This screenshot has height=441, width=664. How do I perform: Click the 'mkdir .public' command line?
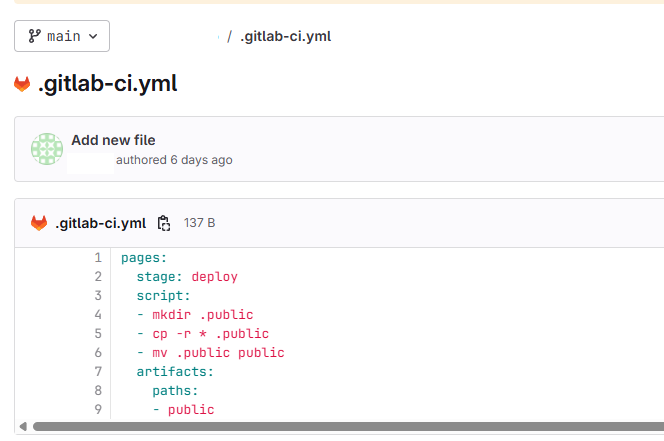195,315
